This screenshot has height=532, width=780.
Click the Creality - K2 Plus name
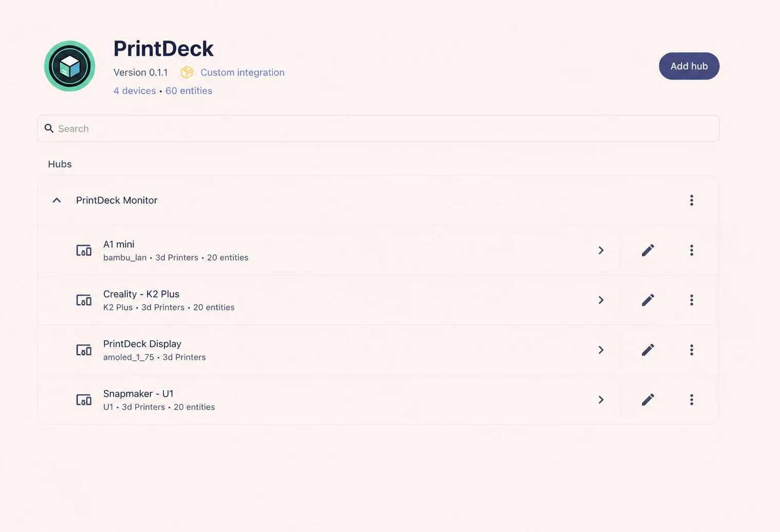click(141, 294)
